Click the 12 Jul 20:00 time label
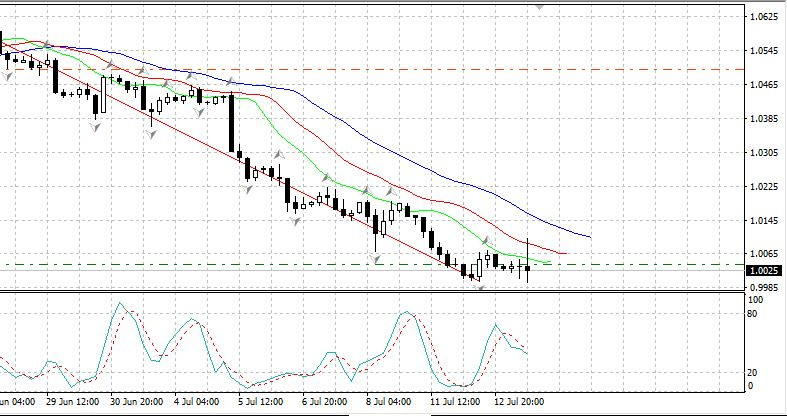787x416 pixels. click(x=519, y=402)
